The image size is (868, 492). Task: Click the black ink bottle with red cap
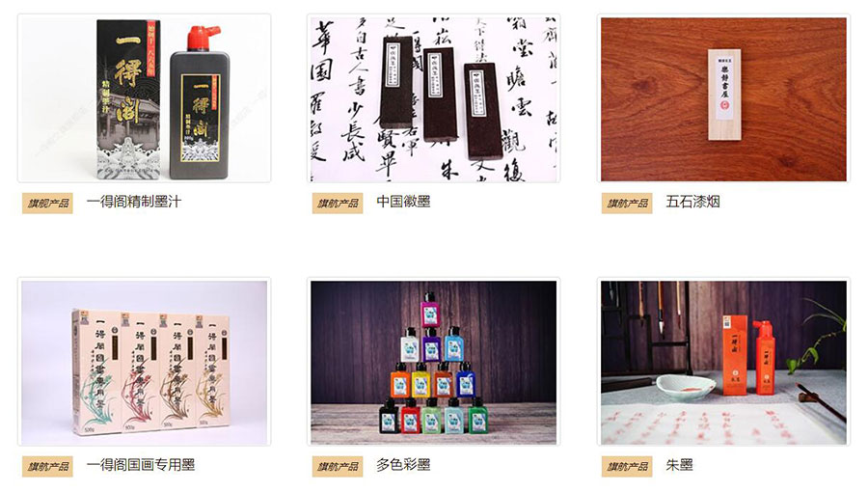click(x=200, y=102)
